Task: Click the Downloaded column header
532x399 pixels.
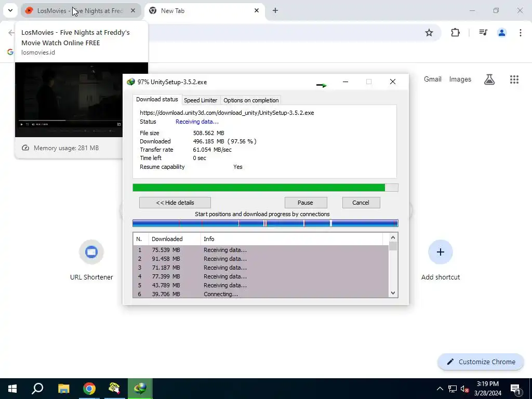Action: click(175, 239)
